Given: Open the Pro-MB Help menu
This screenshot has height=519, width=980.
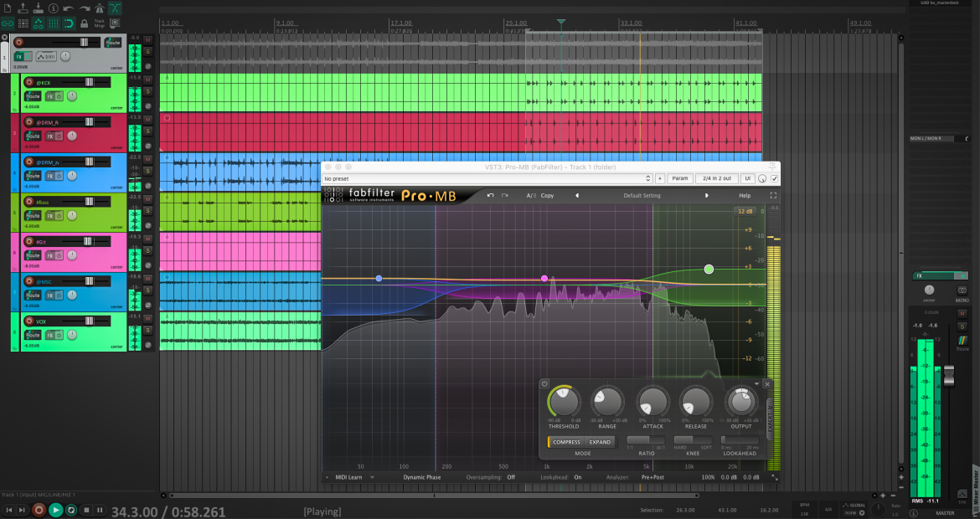Looking at the screenshot, I should [x=745, y=196].
